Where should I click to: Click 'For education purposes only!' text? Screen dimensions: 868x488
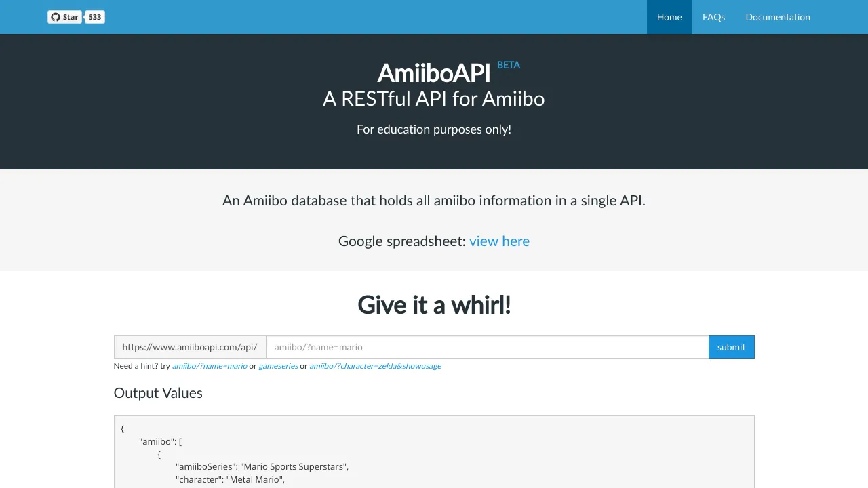(x=434, y=129)
